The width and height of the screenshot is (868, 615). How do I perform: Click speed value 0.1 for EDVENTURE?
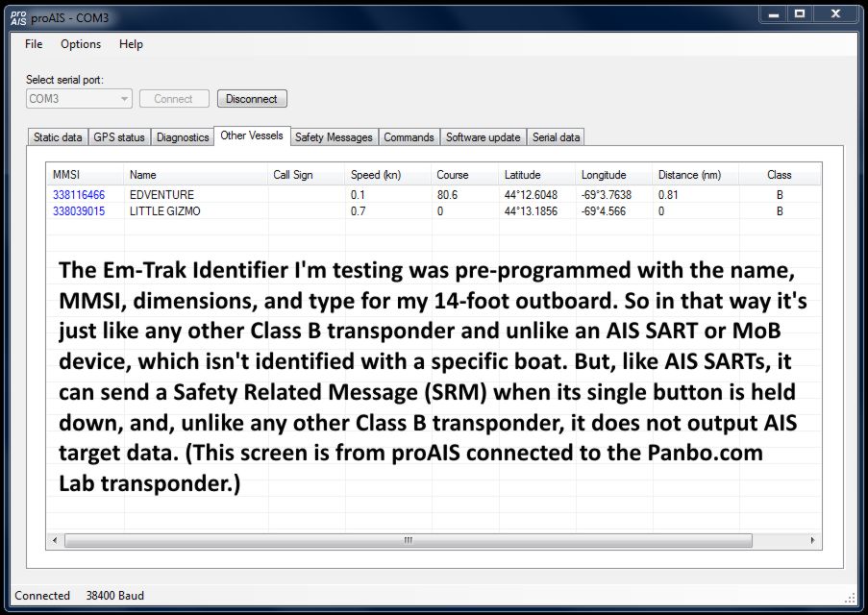(358, 195)
